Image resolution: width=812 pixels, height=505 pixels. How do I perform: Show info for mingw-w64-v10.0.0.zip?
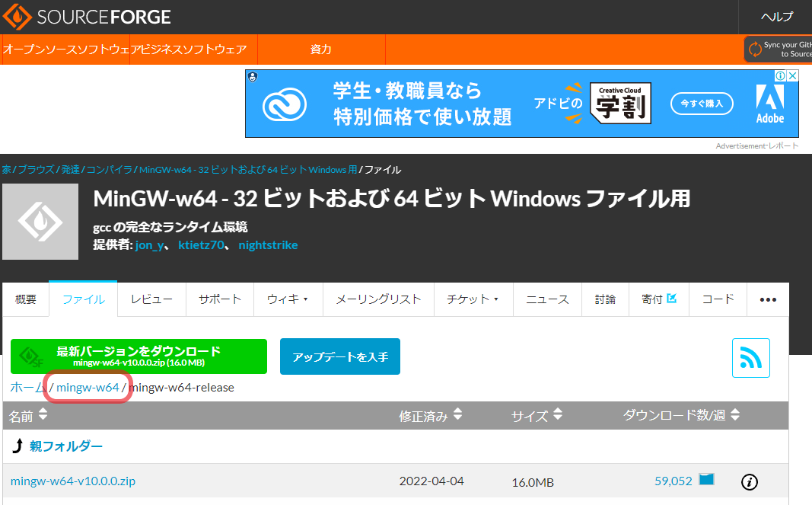(x=750, y=481)
